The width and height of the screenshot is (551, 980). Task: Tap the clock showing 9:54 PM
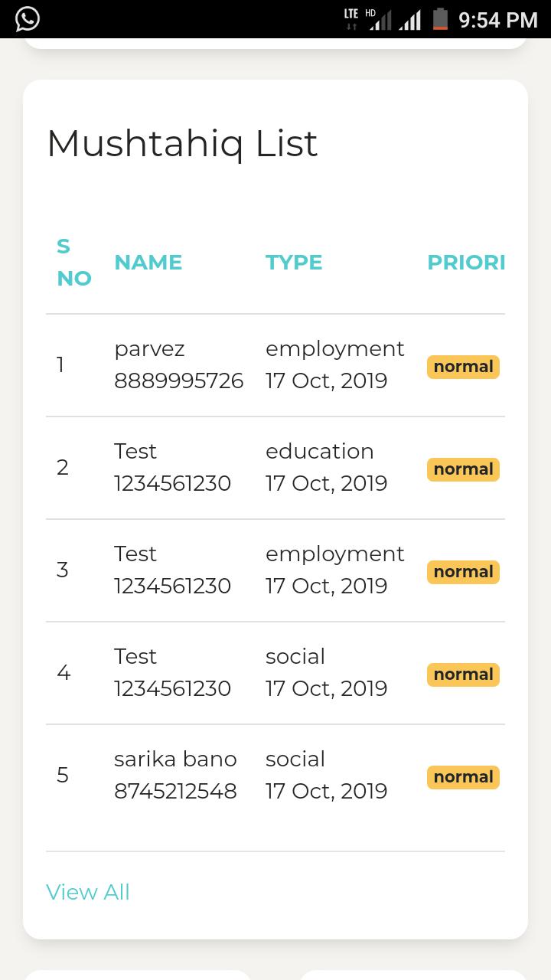click(498, 20)
